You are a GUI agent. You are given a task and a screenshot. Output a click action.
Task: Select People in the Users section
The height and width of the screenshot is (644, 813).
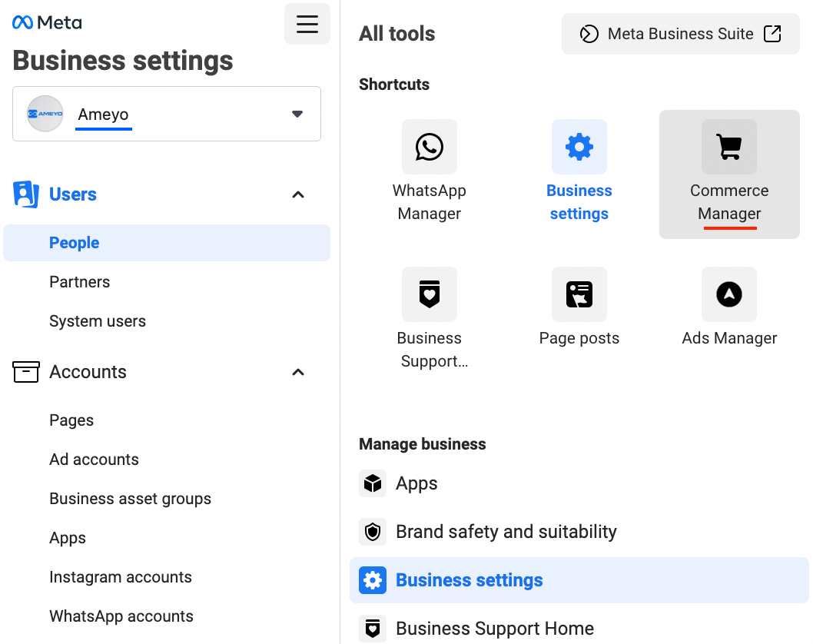coord(167,243)
